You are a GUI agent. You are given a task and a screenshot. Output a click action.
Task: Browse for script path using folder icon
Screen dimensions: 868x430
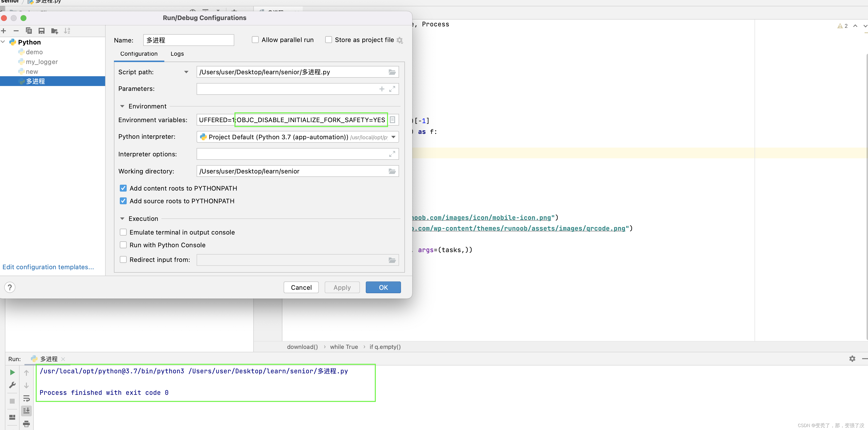click(392, 72)
